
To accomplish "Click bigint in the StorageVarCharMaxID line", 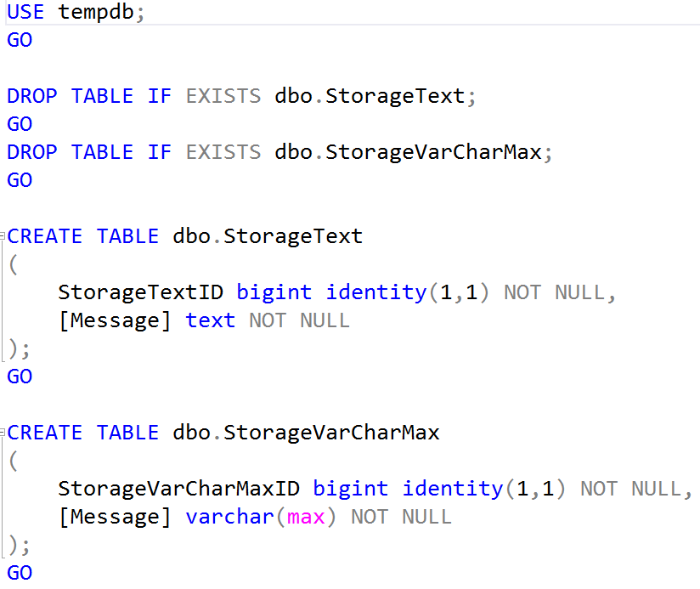I will click(351, 489).
